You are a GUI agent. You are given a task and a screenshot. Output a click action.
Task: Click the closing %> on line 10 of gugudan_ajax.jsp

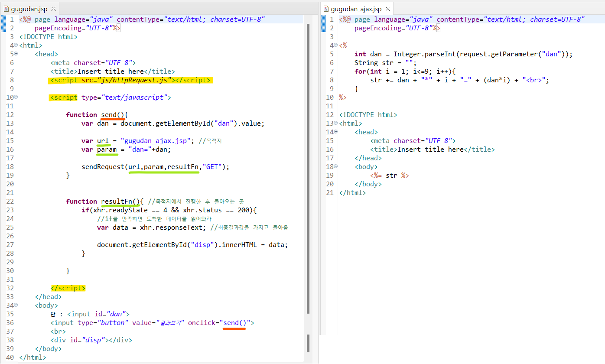(x=343, y=97)
